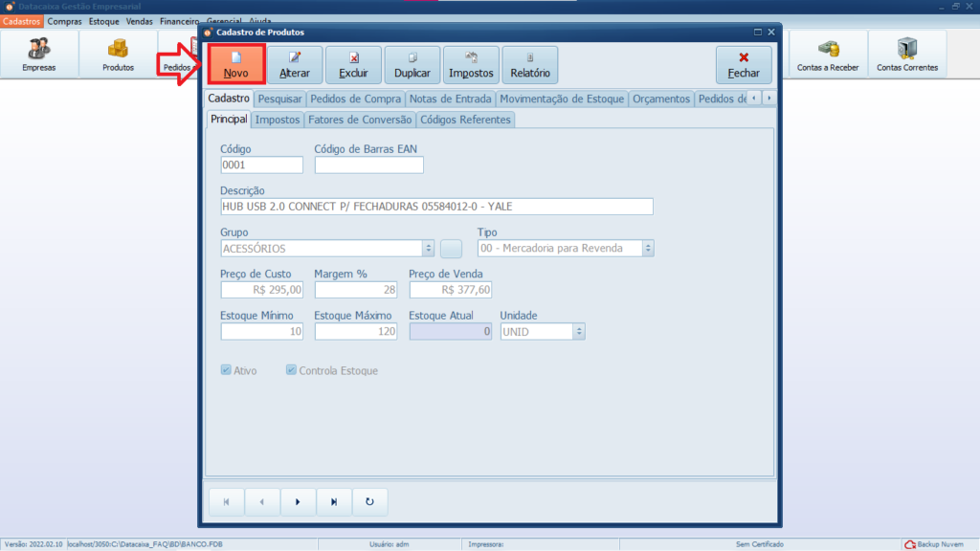Switch to Movimentação de Estoque tab

(562, 99)
